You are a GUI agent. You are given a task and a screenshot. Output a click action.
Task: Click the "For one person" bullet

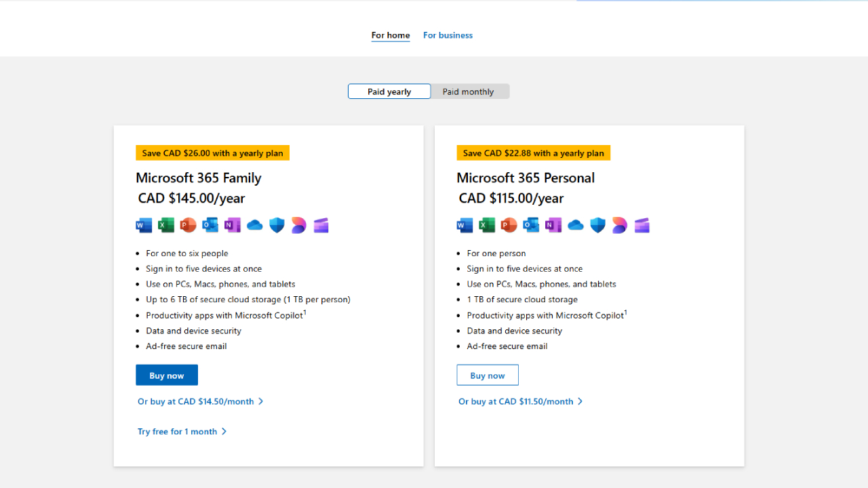click(x=496, y=253)
